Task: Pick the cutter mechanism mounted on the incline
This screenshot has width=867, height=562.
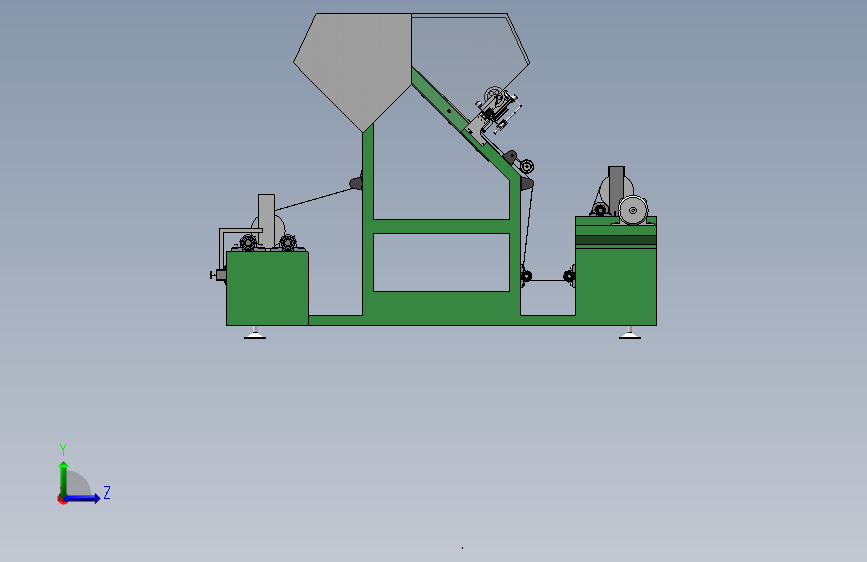Action: [x=495, y=113]
